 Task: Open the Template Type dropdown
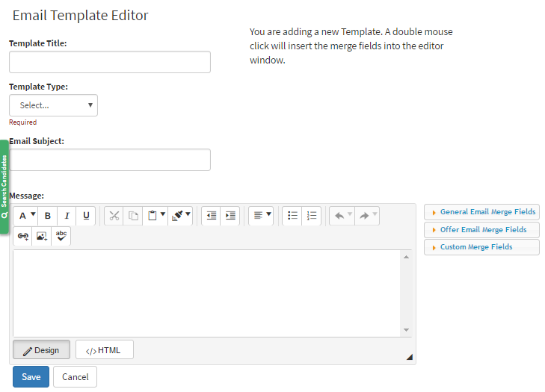(x=53, y=105)
